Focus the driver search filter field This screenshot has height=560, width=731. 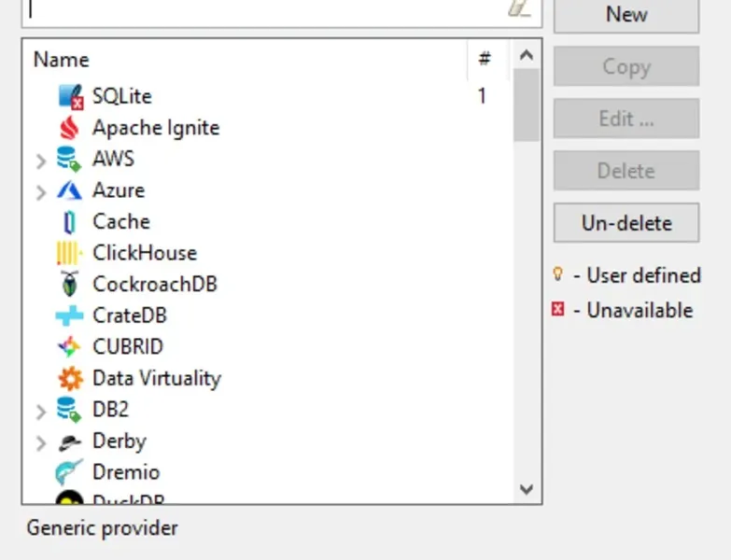tap(261, 9)
